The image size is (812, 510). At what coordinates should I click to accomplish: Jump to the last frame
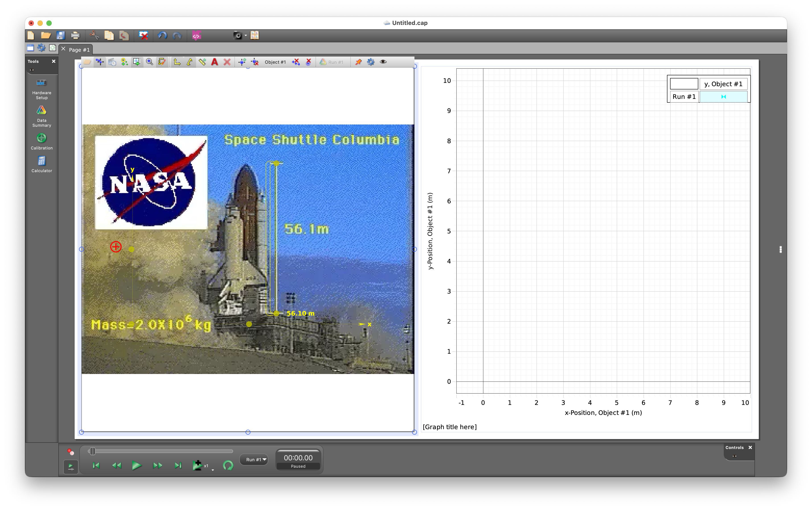click(178, 465)
